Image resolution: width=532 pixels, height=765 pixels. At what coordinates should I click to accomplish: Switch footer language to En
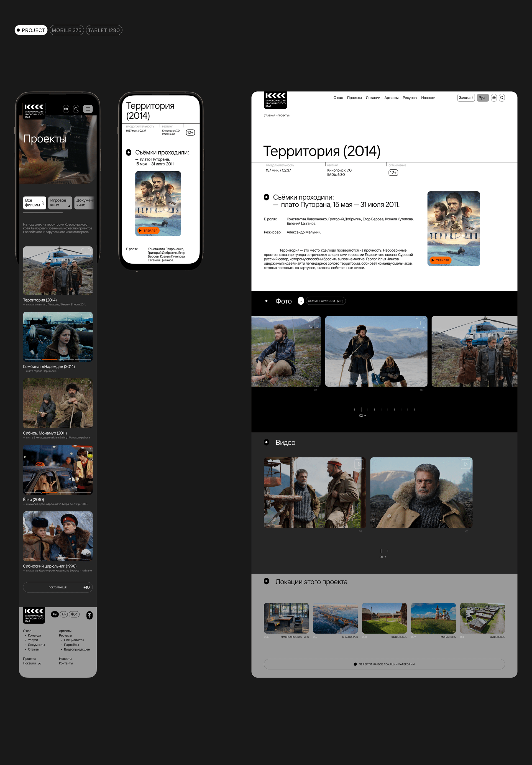tap(64, 614)
